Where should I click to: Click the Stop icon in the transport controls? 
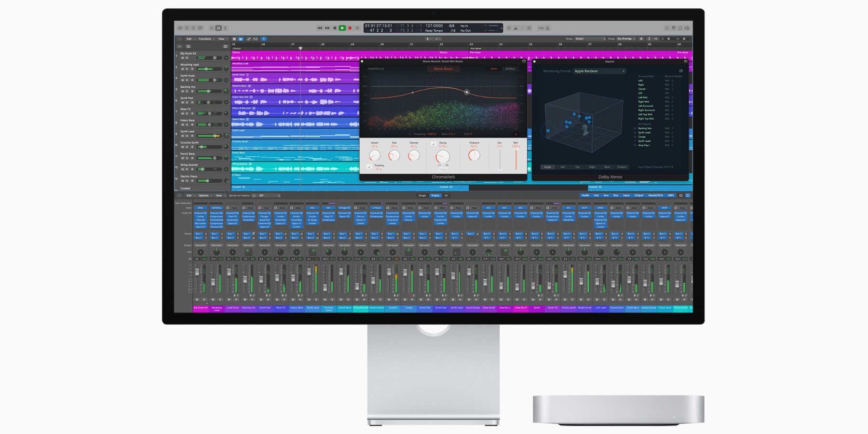point(334,27)
